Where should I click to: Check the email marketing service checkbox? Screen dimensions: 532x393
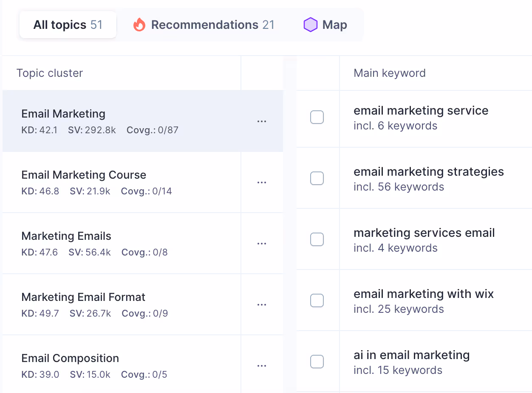[x=317, y=117]
